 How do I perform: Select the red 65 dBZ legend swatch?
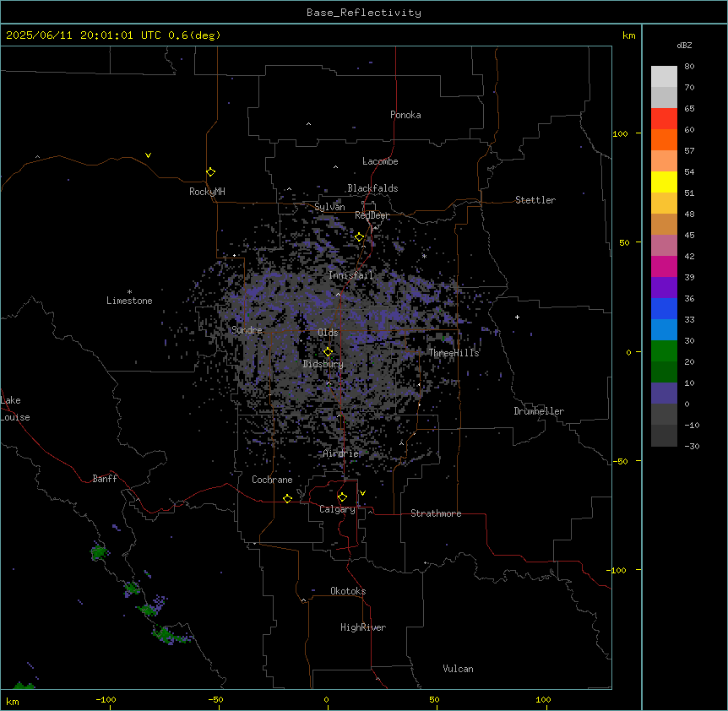click(x=664, y=118)
